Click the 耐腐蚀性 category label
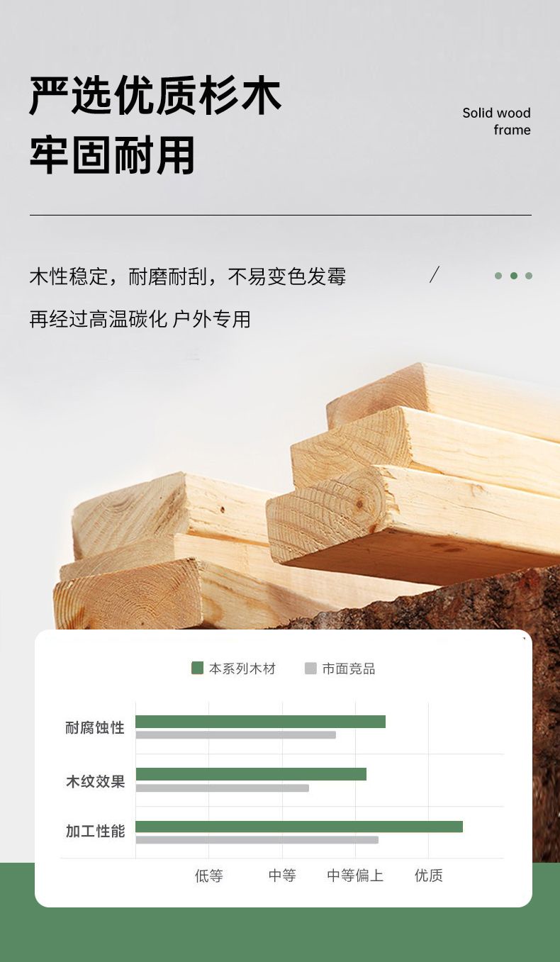The image size is (560, 962). point(95,728)
